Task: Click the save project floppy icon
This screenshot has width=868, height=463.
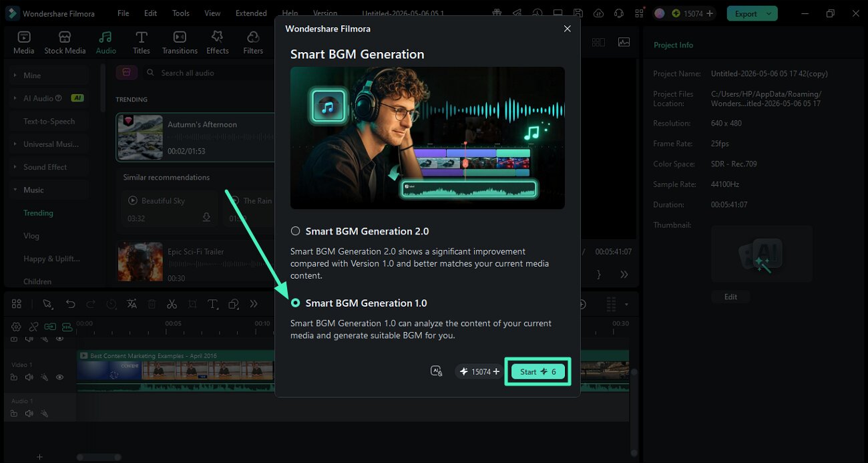Action: tap(578, 13)
